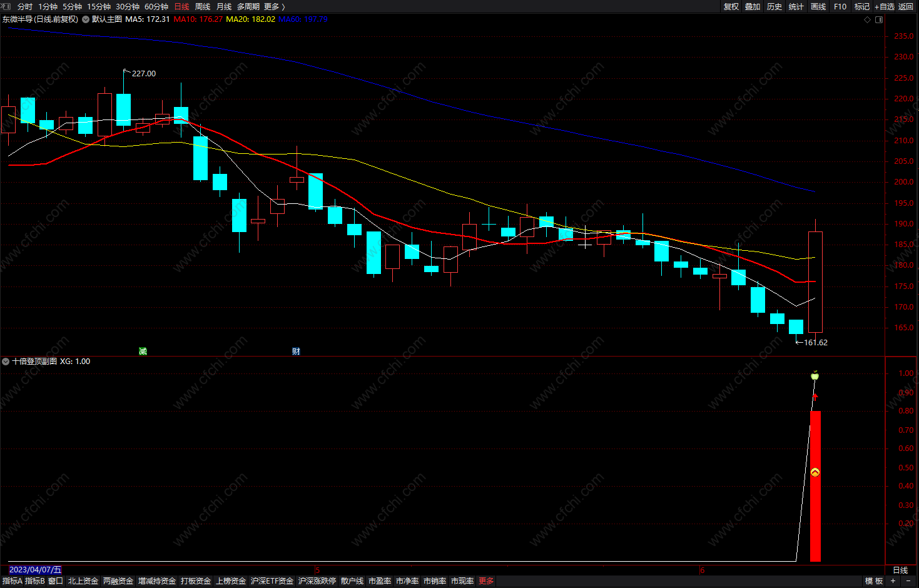This screenshot has width=919, height=588.
Task: Click the yellow MA20: 182.02 value
Action: pyautogui.click(x=250, y=19)
